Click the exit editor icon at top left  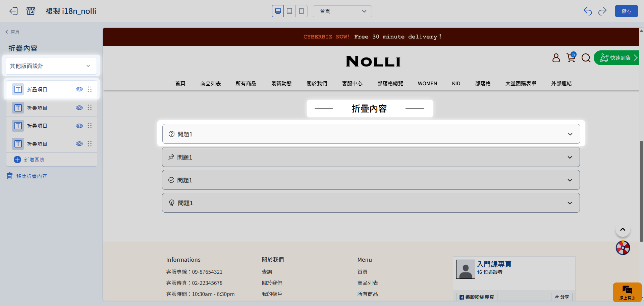[x=13, y=11]
